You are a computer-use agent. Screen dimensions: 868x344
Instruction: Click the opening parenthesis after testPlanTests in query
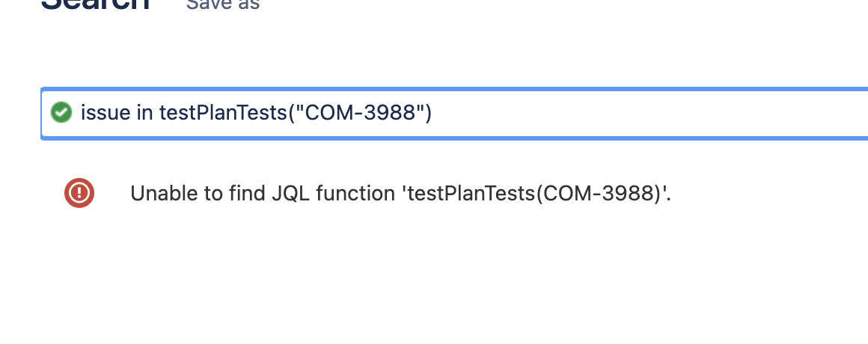pyautogui.click(x=290, y=113)
